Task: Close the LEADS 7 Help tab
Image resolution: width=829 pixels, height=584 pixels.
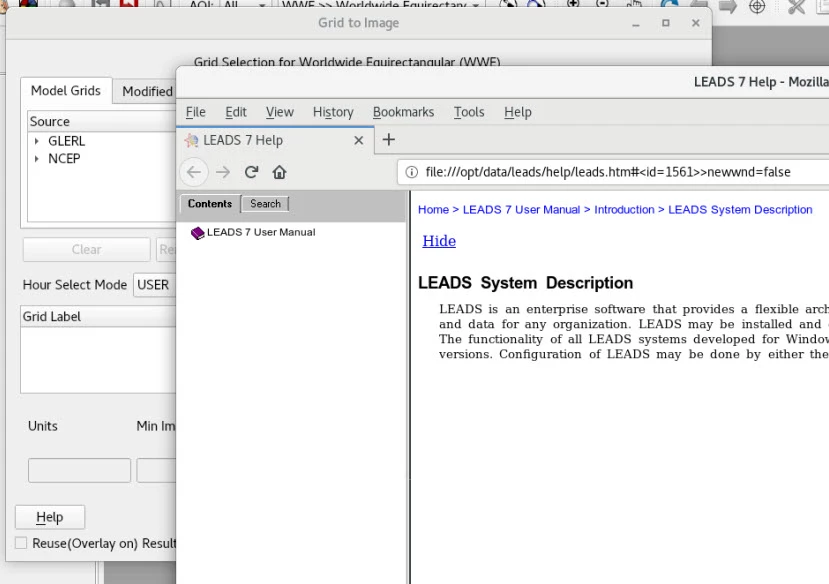Action: [358, 140]
